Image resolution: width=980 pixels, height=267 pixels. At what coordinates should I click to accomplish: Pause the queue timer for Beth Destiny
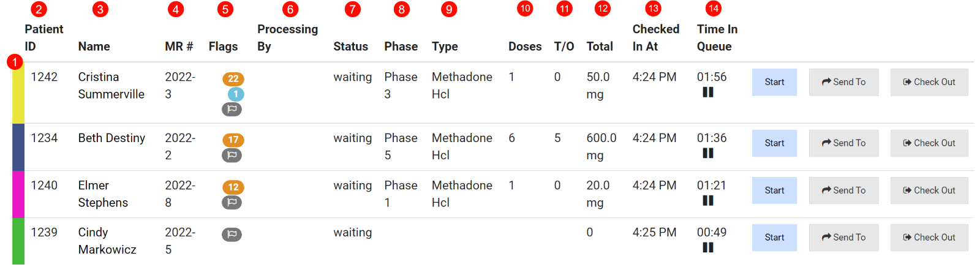pos(708,154)
